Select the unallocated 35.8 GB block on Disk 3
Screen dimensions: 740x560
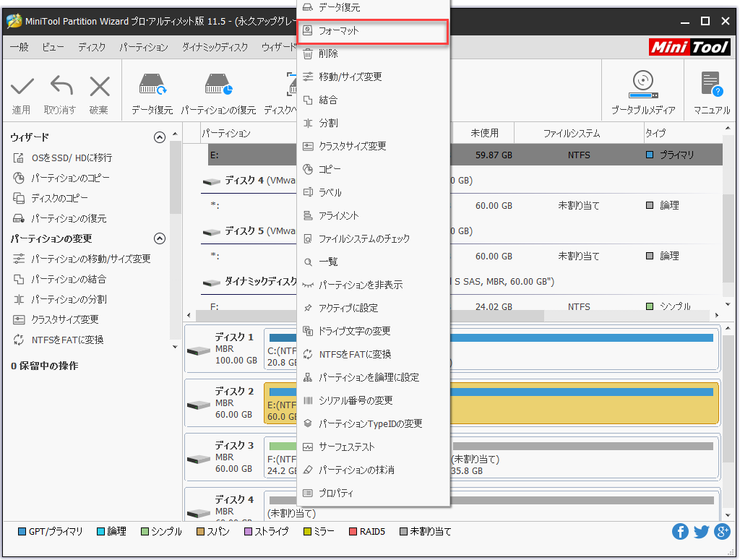584,457
